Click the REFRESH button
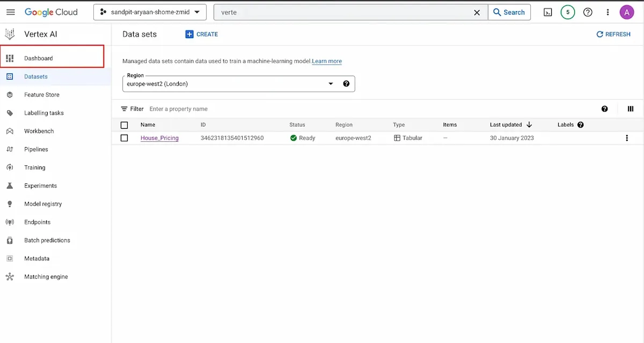Viewport: 644px width, 343px height. (613, 34)
